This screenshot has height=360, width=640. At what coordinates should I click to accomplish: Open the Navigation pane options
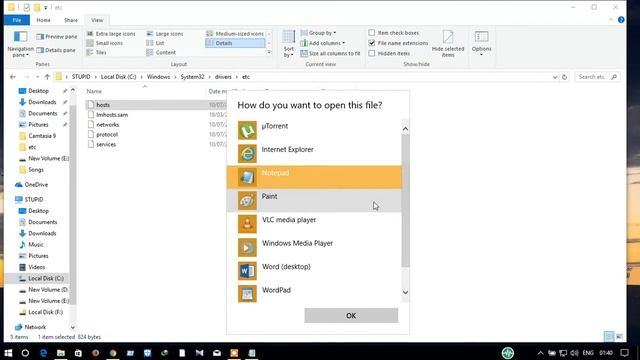20,44
